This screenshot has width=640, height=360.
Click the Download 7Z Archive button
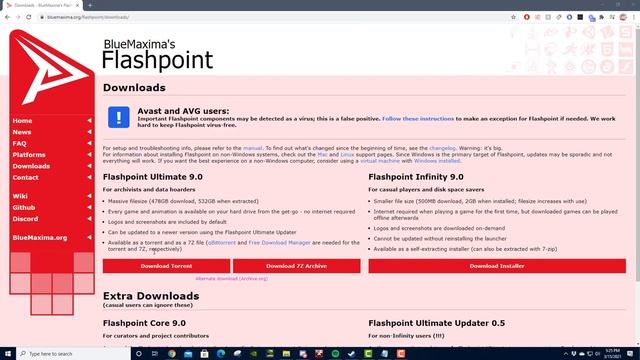[296, 266]
